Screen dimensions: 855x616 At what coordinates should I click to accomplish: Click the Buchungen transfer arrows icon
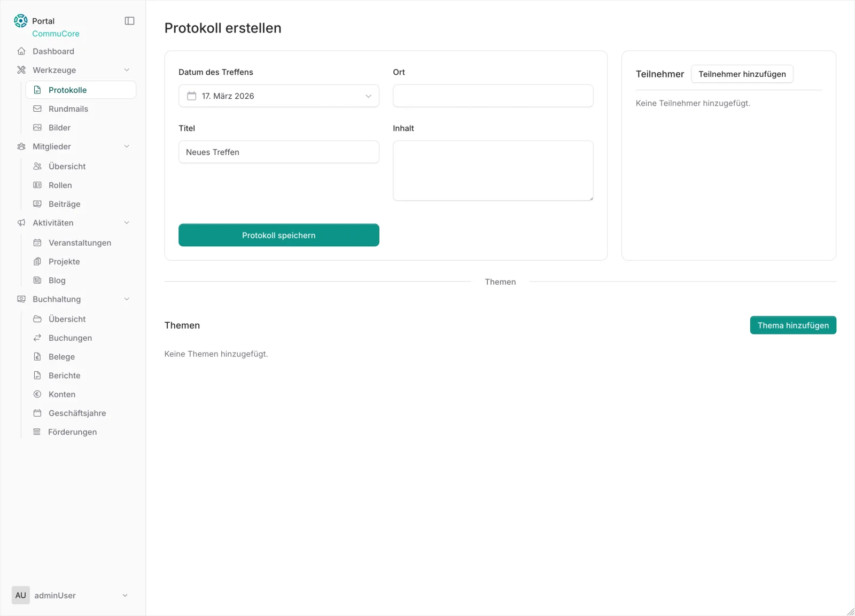tap(37, 338)
